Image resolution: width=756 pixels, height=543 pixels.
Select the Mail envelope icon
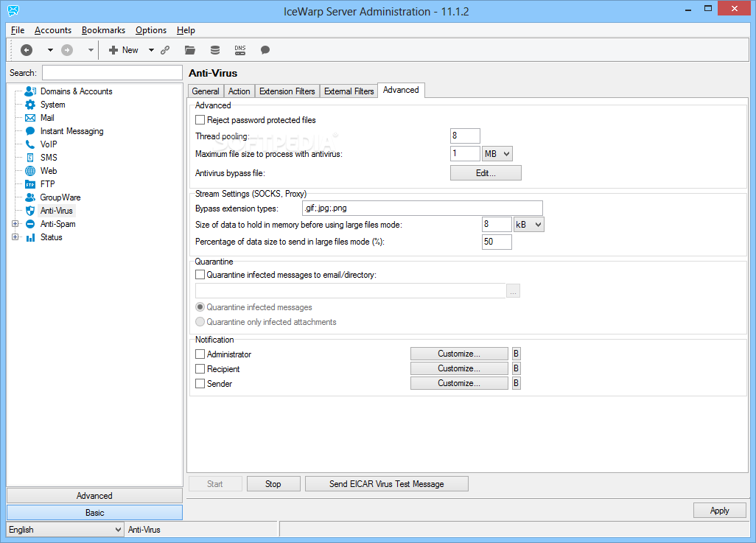[30, 118]
